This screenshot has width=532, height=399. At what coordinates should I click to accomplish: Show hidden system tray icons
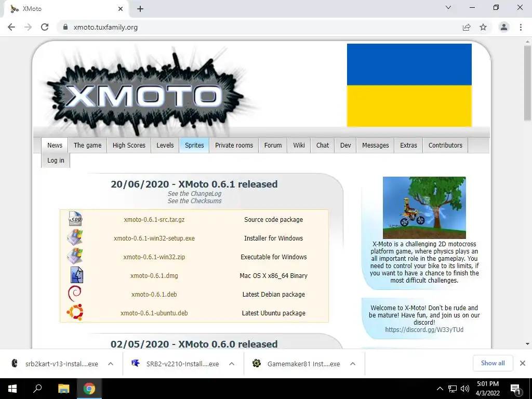click(x=440, y=389)
